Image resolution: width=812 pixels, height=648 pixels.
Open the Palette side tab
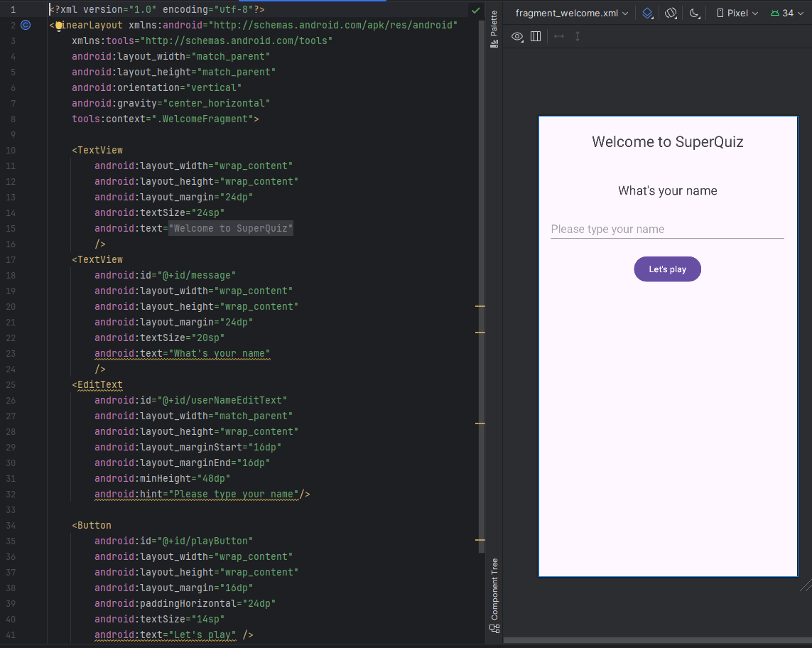tap(494, 29)
